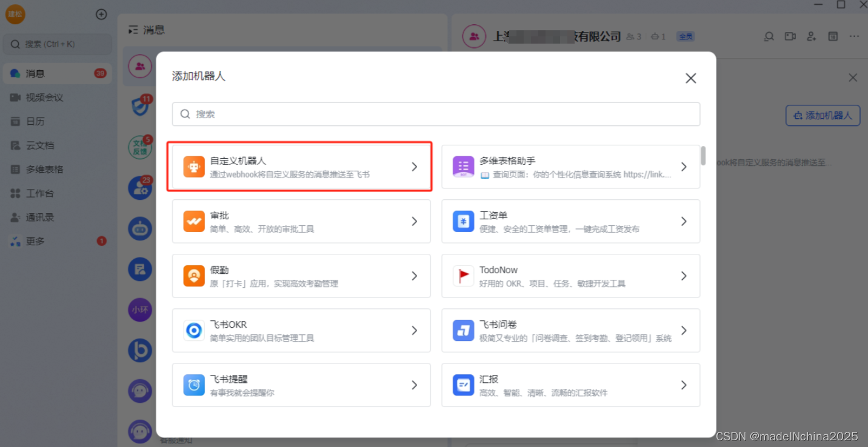This screenshot has height=447, width=868.
Task: Open 工作台 in the left sidebar
Action: point(58,193)
